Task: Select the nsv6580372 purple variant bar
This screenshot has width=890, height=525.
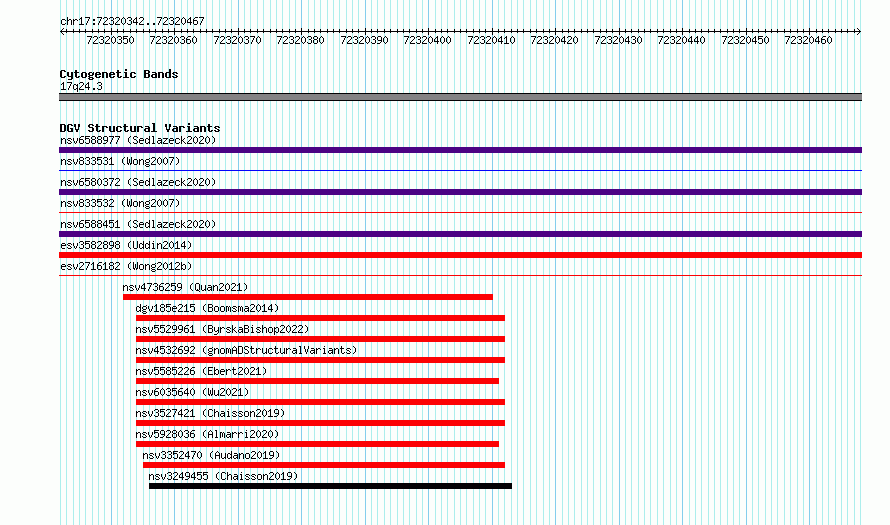Action: [x=460, y=192]
